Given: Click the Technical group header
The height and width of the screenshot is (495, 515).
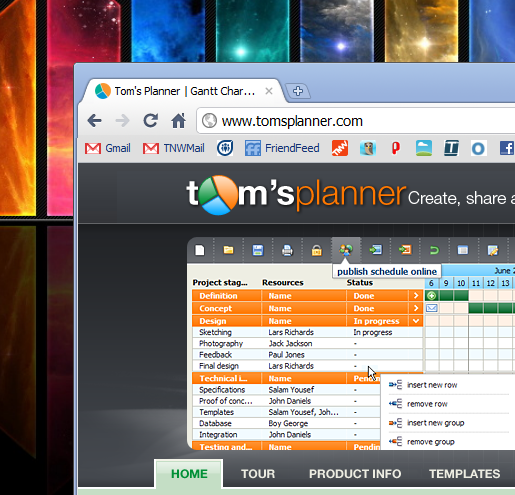Looking at the screenshot, I should (223, 379).
